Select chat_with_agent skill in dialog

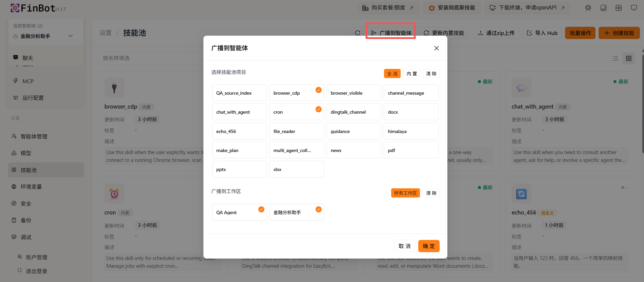coord(240,112)
